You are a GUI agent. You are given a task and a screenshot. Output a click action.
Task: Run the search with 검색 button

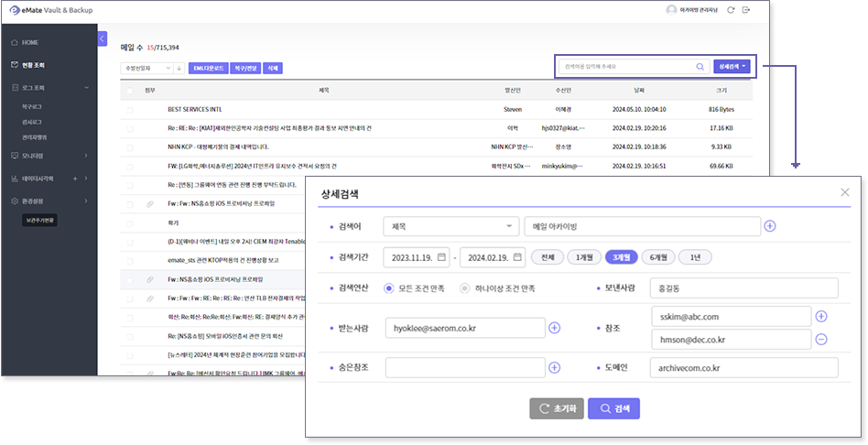(613, 408)
